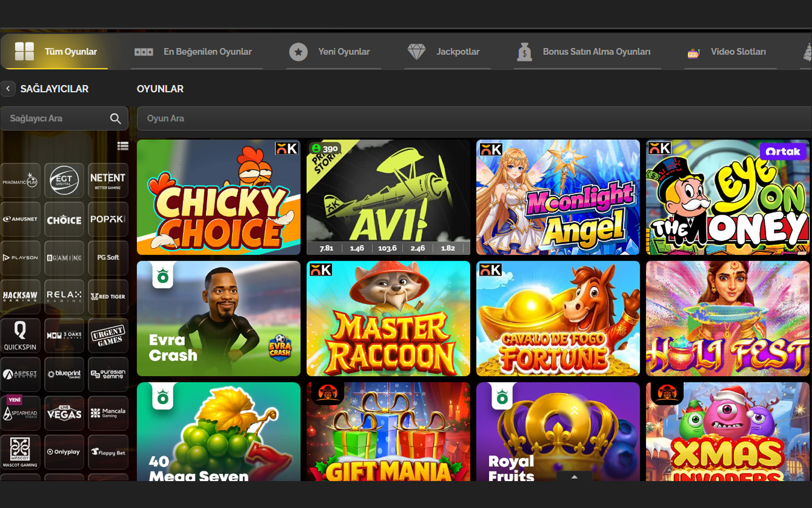Click the magnifier icon in provider search
This screenshot has width=812, height=508.
[x=116, y=118]
